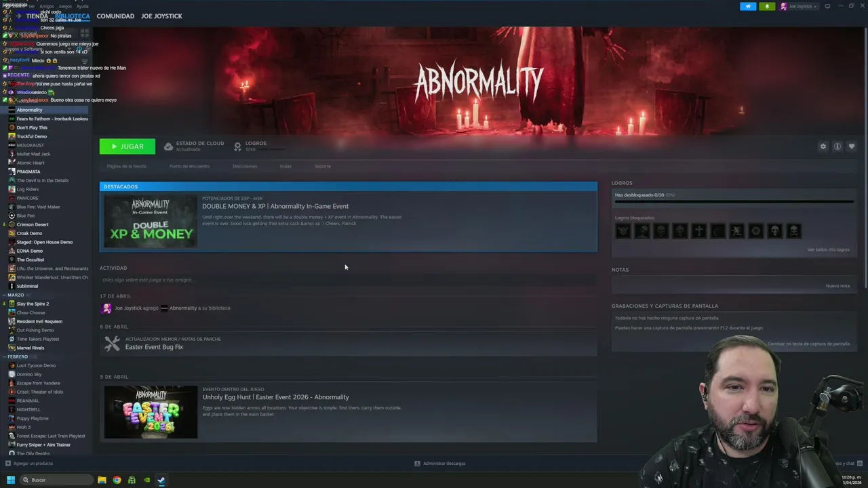The width and height of the screenshot is (868, 488).
Task: Open DOUBLE MONEY & XP event title
Action: 275,206
